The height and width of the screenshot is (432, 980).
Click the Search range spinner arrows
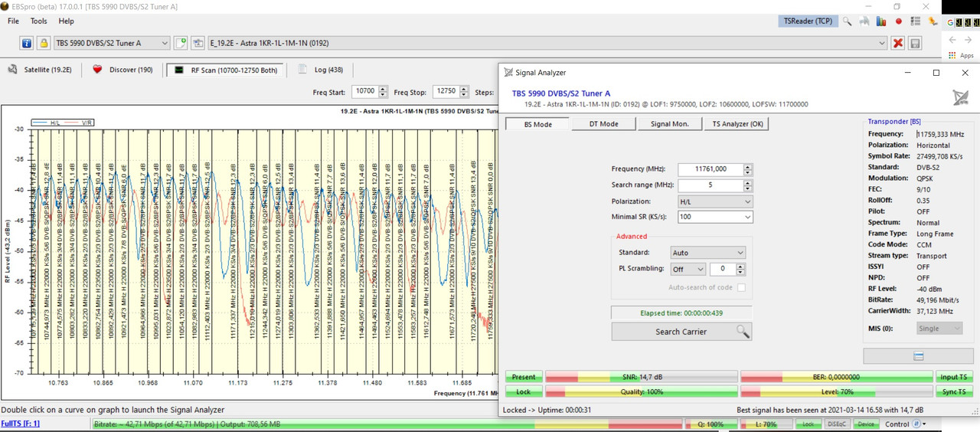[747, 185]
